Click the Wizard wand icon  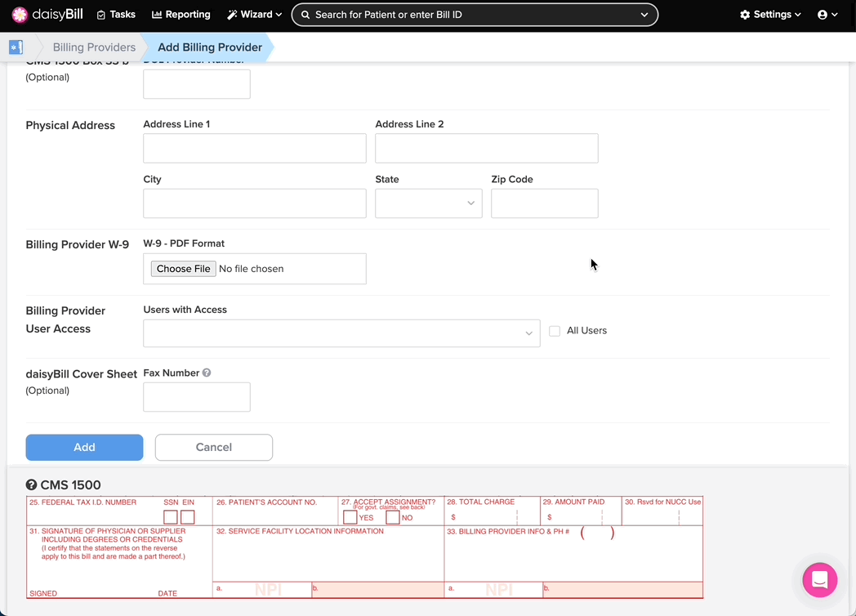(x=232, y=15)
